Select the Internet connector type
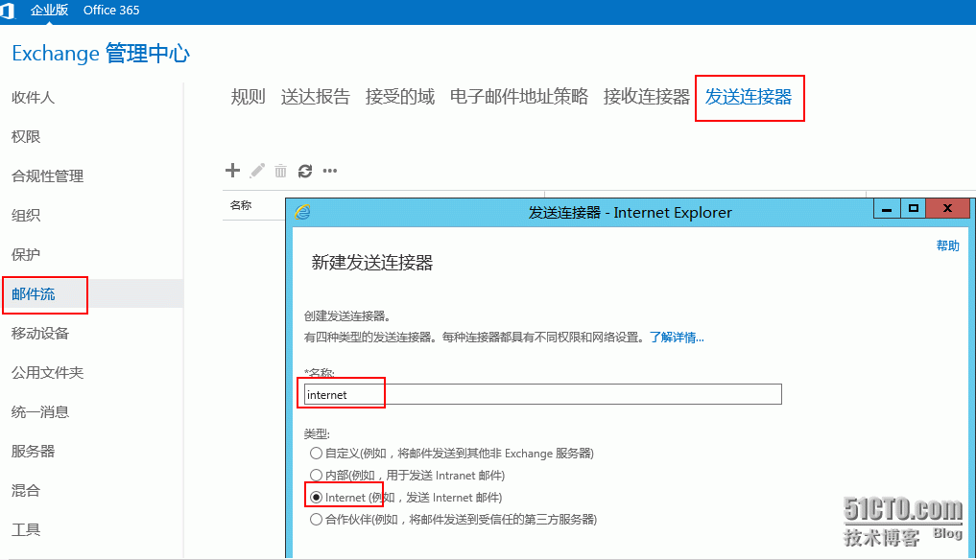This screenshot has width=976, height=560. click(x=316, y=497)
